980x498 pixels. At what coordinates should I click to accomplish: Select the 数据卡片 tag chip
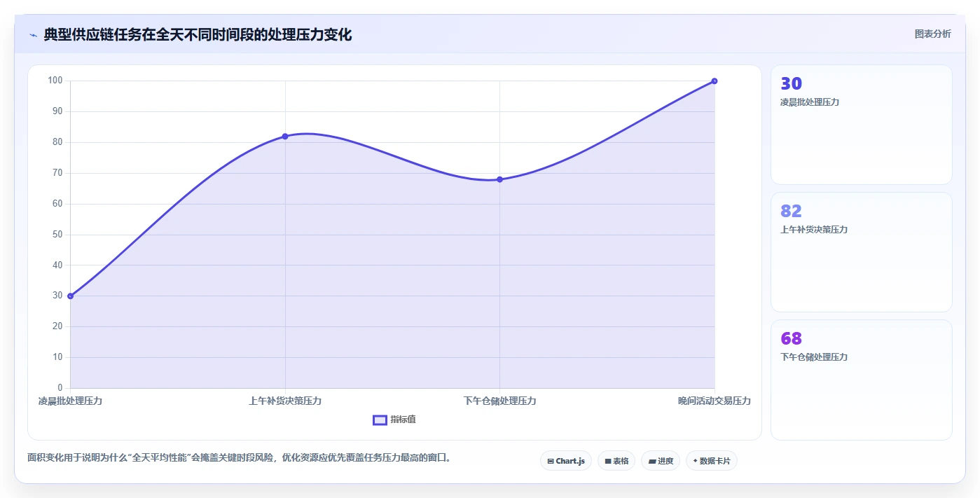click(x=712, y=461)
